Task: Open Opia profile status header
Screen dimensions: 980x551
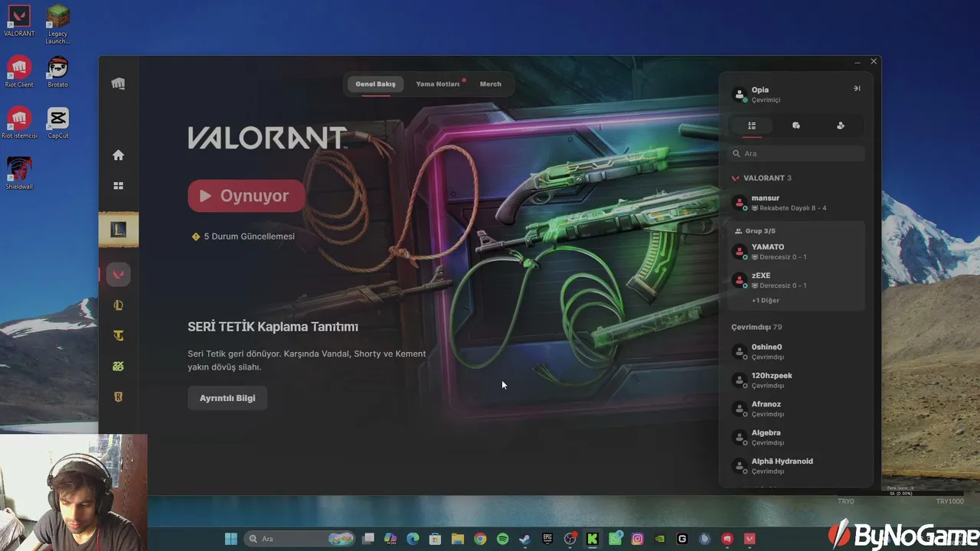Action: pos(766,94)
